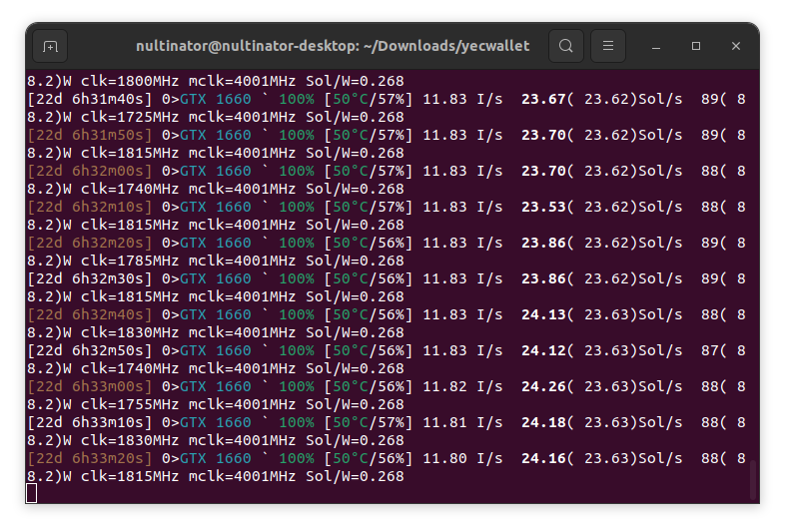Click the timestamp 22d 6h32m00s
This screenshot has height=532, width=785.
coord(90,171)
